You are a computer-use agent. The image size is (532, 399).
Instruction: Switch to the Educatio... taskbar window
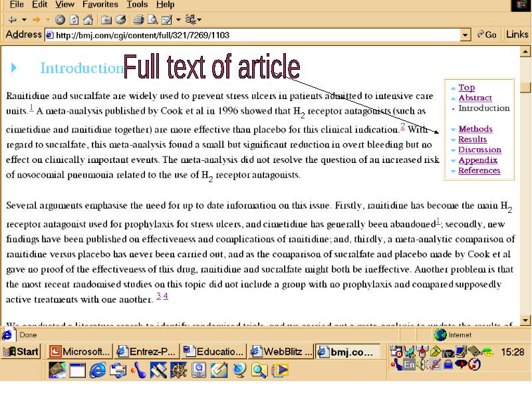click(x=213, y=352)
